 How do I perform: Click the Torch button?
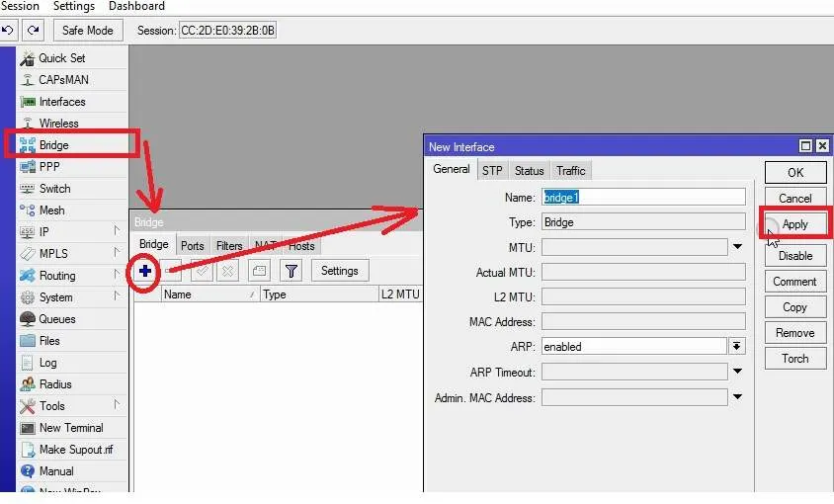794,359
